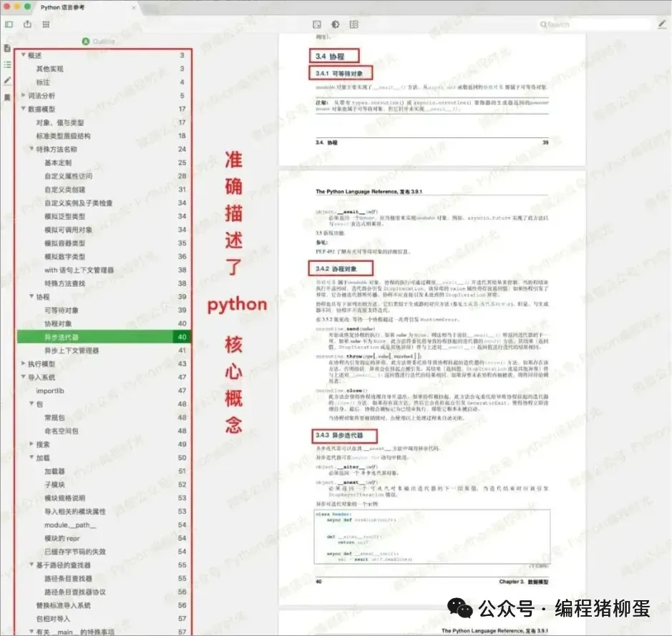Open the annotations pencil sidebar icon

(x=7, y=81)
